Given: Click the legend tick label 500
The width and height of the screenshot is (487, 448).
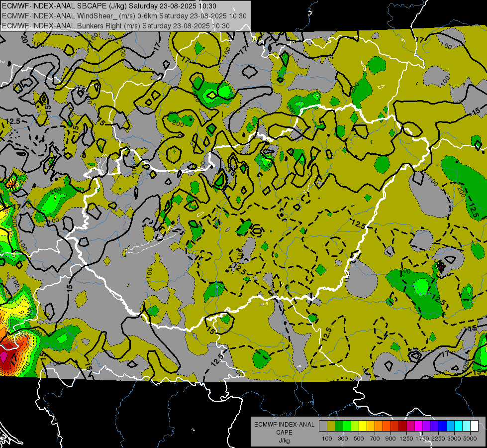Looking at the screenshot, I should [359, 439].
